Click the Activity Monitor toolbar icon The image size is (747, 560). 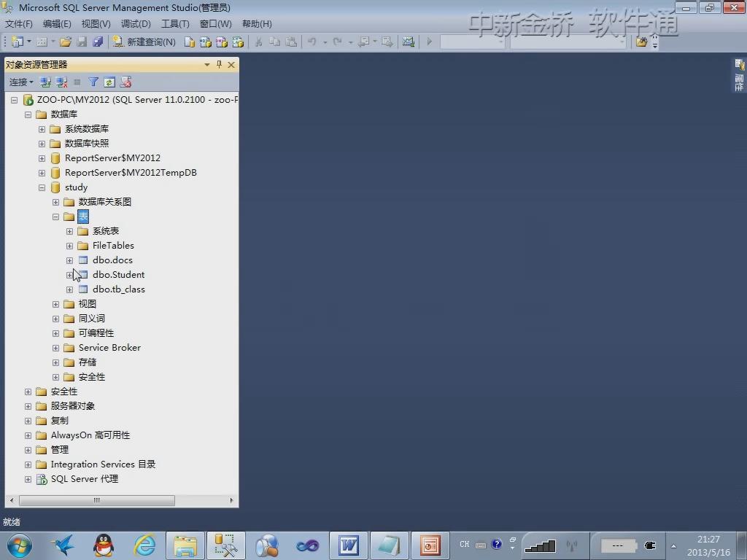(x=409, y=42)
